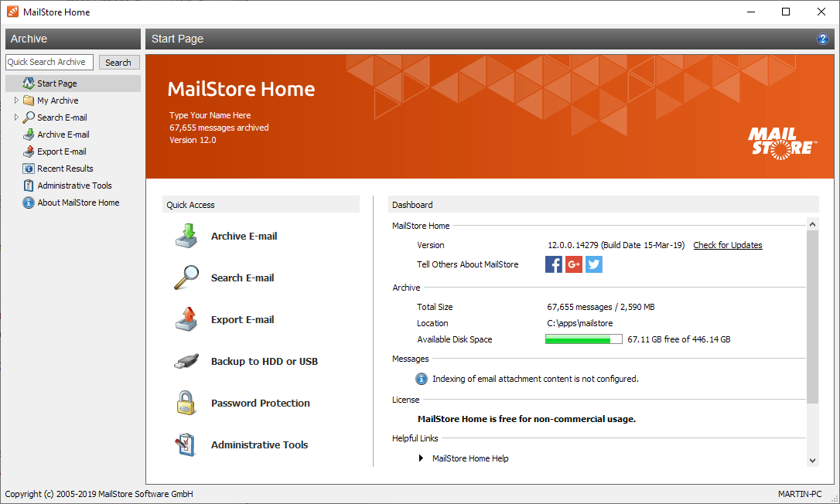Click the Archive E-mail Quick Access icon
The image size is (840, 504).
point(186,235)
